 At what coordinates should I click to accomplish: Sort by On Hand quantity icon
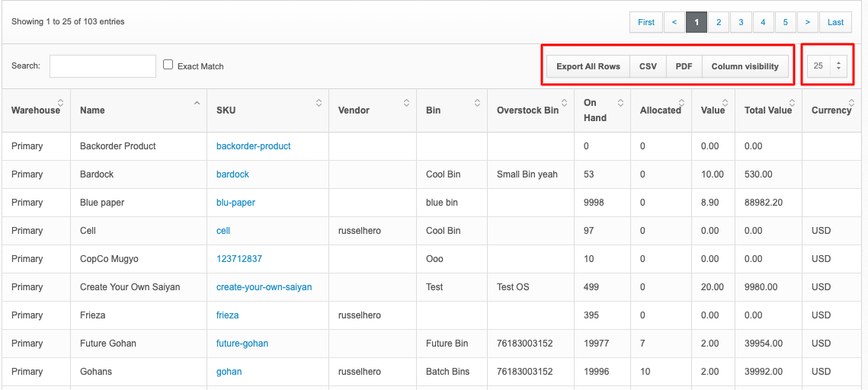tap(621, 103)
